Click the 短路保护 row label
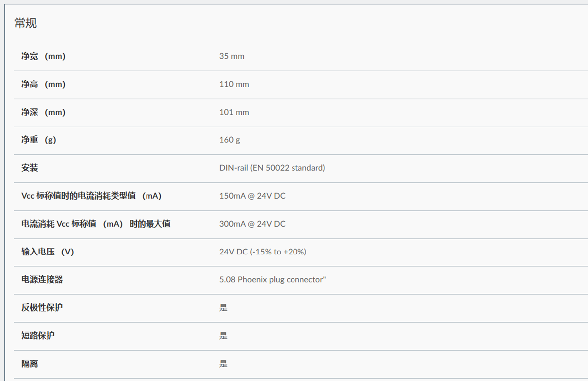 coord(38,335)
